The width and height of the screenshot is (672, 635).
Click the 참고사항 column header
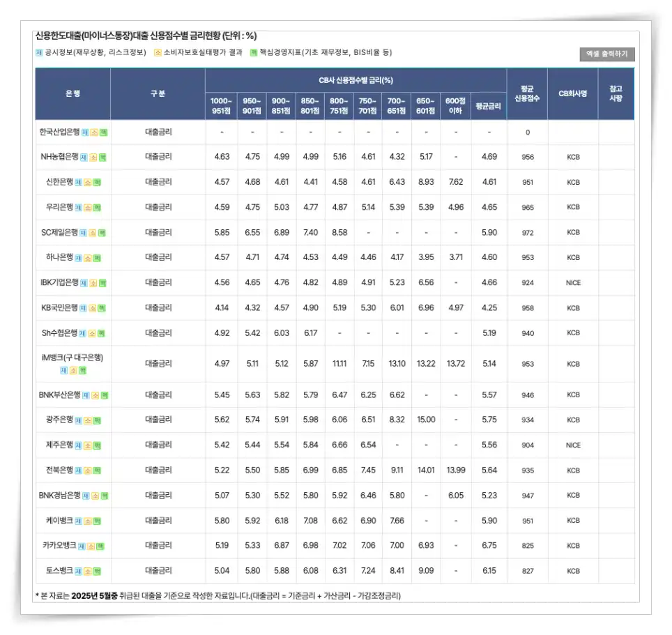pos(616,93)
